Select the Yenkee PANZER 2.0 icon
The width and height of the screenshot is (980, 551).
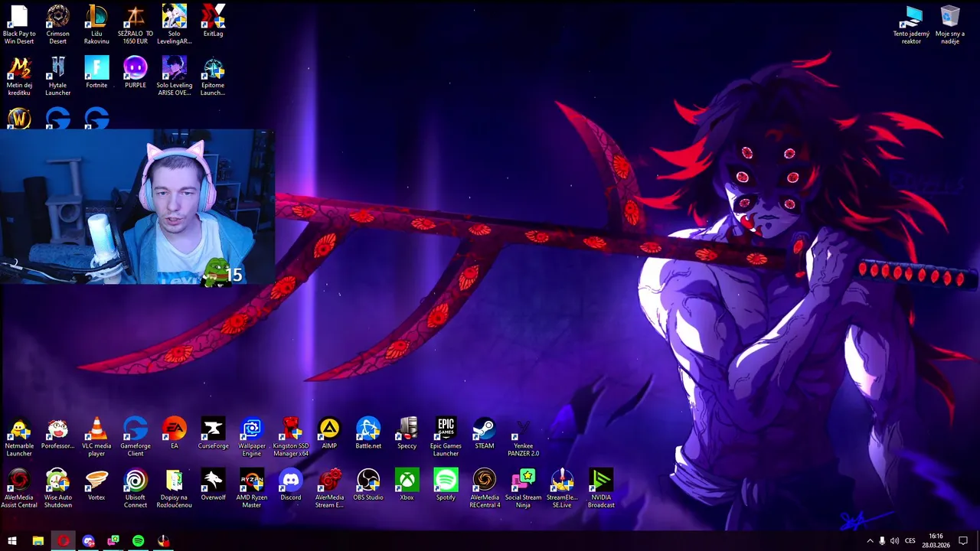coord(523,437)
